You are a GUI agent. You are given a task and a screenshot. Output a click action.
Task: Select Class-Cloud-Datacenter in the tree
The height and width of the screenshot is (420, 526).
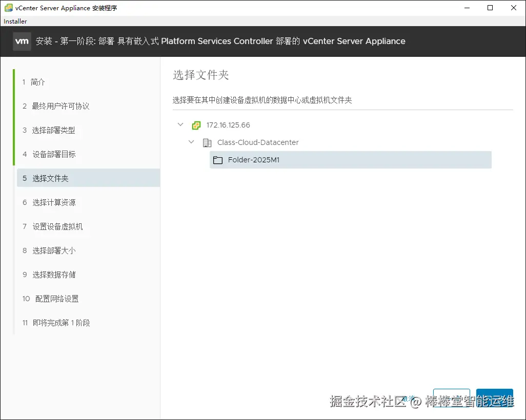258,142
